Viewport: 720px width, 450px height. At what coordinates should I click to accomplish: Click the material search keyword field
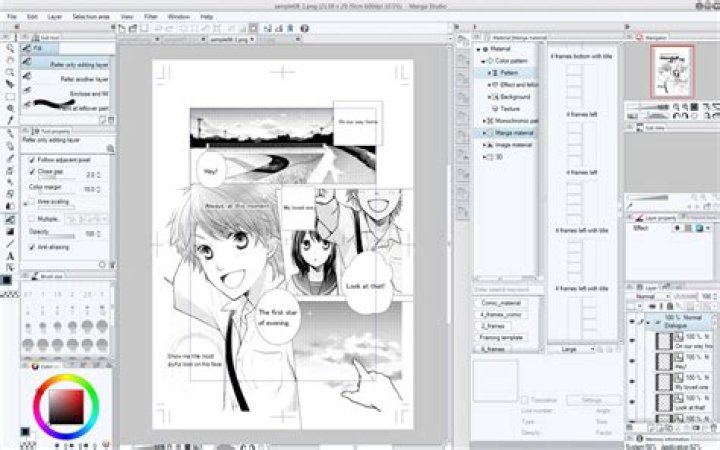coord(507,290)
